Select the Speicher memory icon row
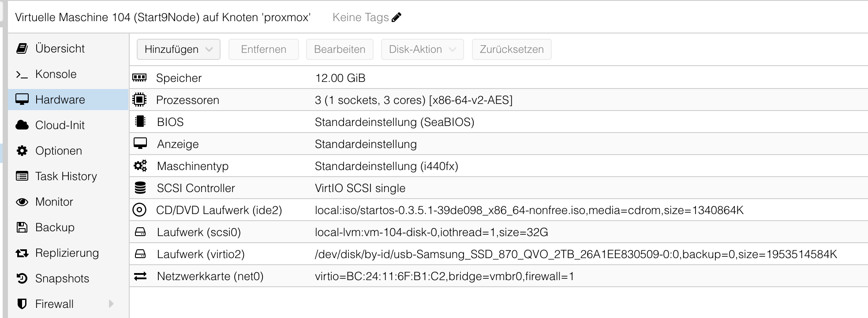This screenshot has height=318, width=868. (139, 78)
